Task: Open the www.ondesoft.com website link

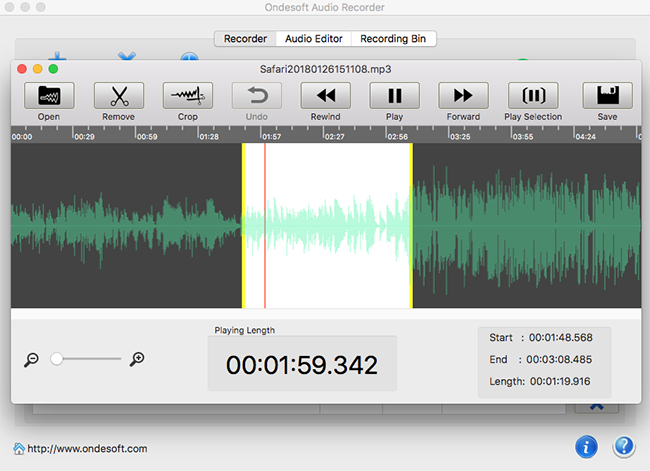Action: click(x=87, y=449)
